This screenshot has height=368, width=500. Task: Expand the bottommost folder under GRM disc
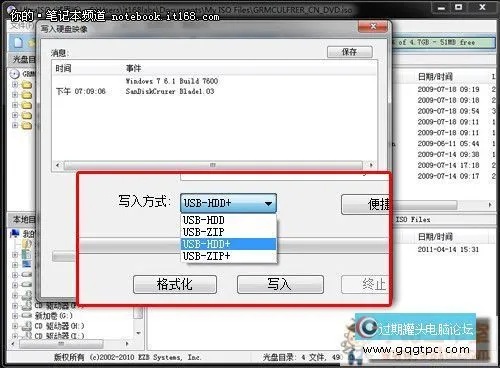point(15,125)
